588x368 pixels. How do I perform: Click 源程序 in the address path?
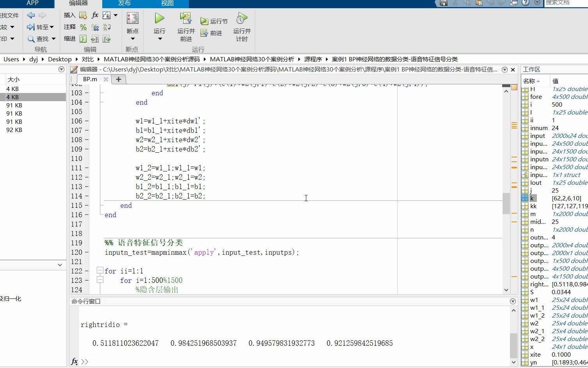[x=313, y=59]
